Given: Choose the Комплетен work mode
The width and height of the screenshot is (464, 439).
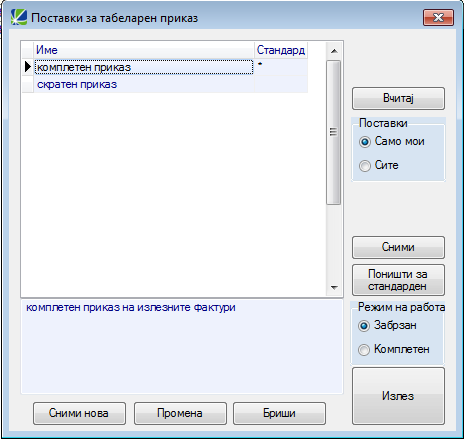Looking at the screenshot, I should tap(364, 350).
